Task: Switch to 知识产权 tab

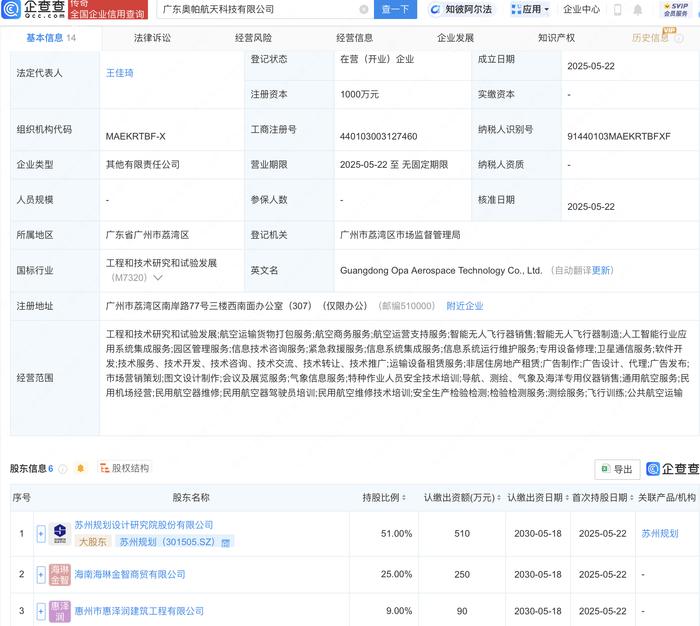Action: (556, 38)
